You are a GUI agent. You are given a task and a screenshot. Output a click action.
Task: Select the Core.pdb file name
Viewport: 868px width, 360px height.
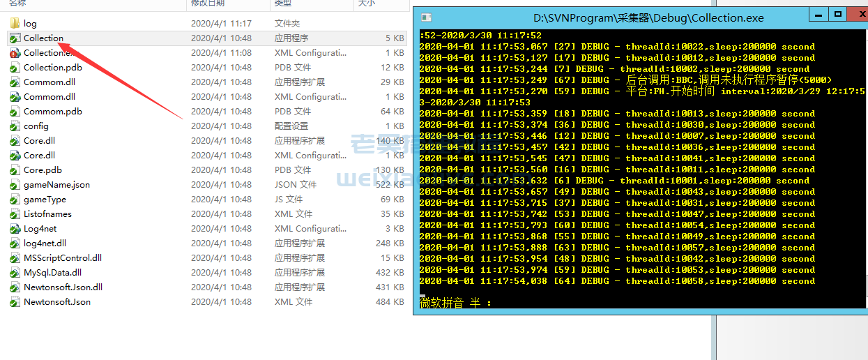(x=43, y=170)
